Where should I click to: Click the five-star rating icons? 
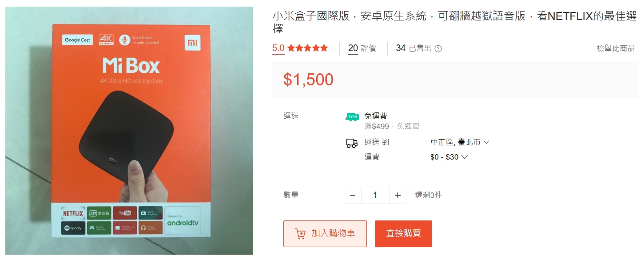pyautogui.click(x=307, y=48)
